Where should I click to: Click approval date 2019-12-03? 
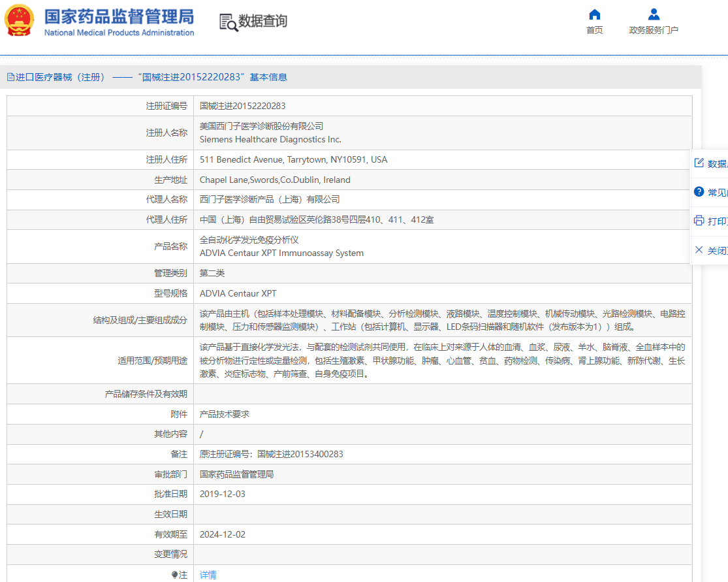point(223,494)
